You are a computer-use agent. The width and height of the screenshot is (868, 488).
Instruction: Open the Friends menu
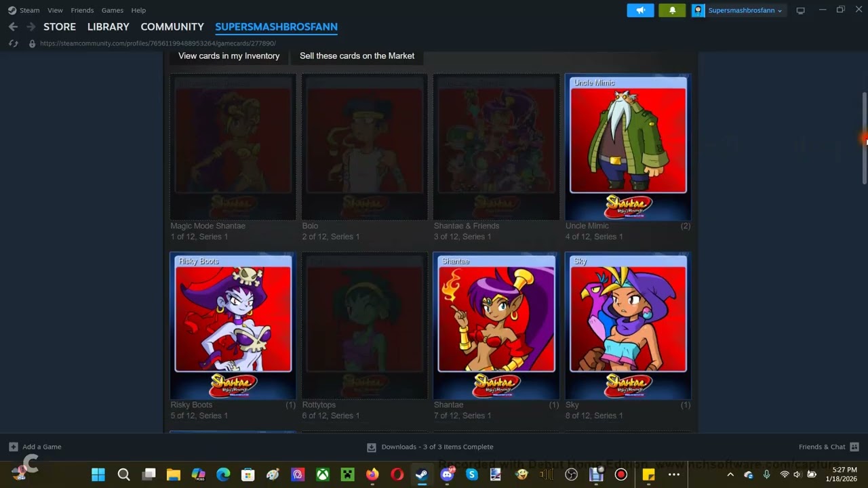(82, 10)
